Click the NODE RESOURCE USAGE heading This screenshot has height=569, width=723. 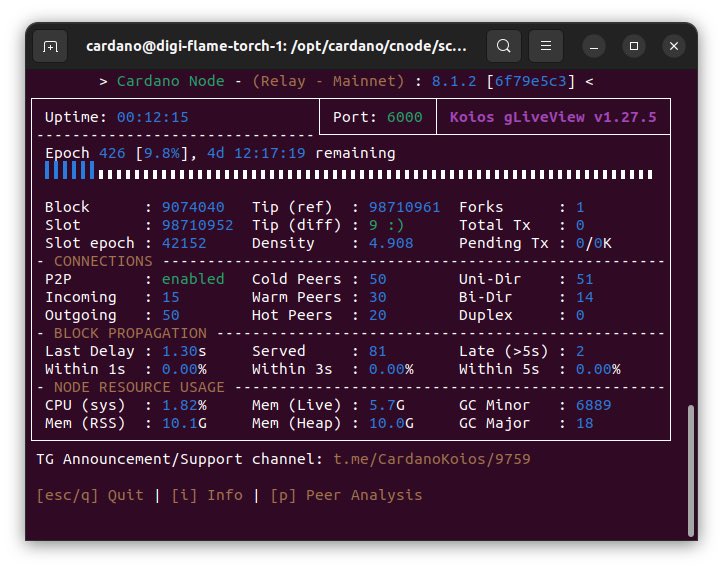click(139, 387)
